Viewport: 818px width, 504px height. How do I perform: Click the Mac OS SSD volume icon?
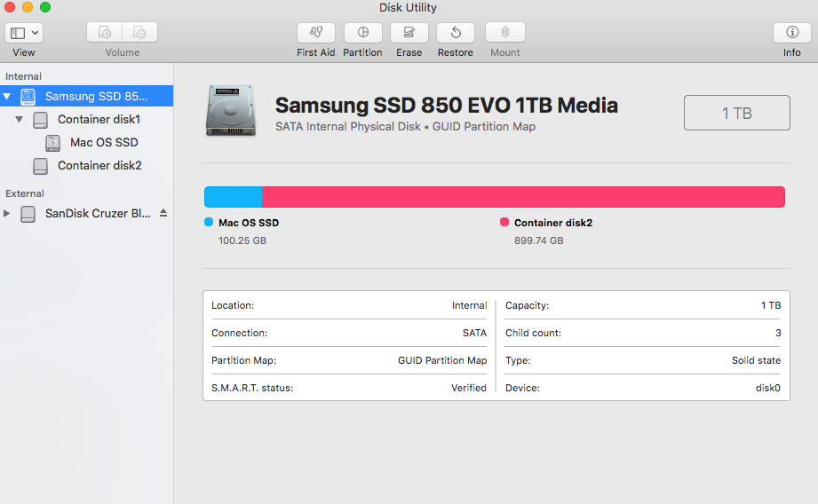pos(52,143)
